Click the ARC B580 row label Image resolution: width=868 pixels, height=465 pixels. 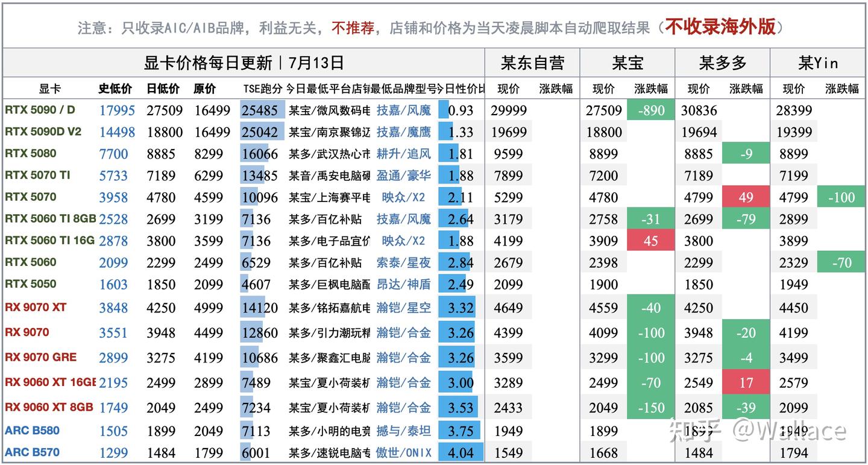coord(32,431)
